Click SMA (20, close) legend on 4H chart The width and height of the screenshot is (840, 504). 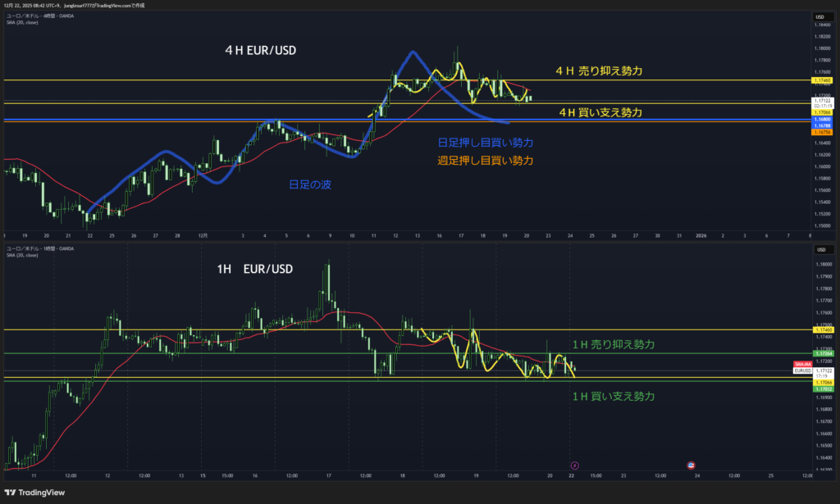click(22, 22)
